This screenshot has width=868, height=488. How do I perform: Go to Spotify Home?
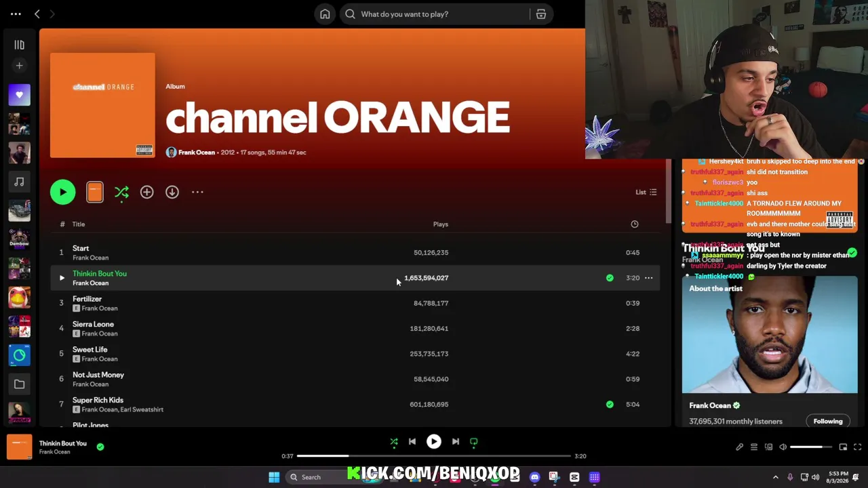(x=325, y=14)
